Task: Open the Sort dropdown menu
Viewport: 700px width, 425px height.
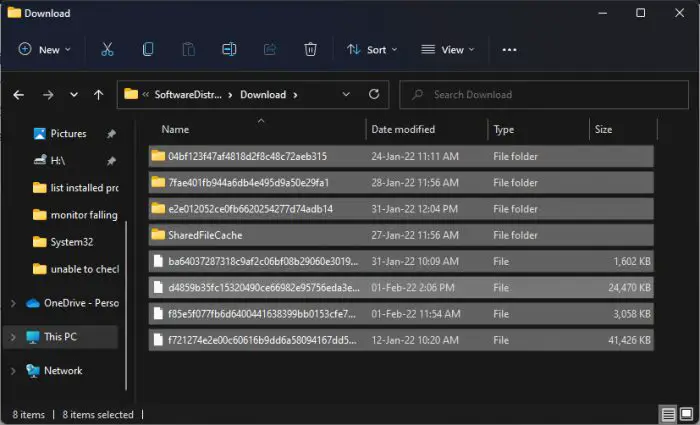Action: (371, 49)
